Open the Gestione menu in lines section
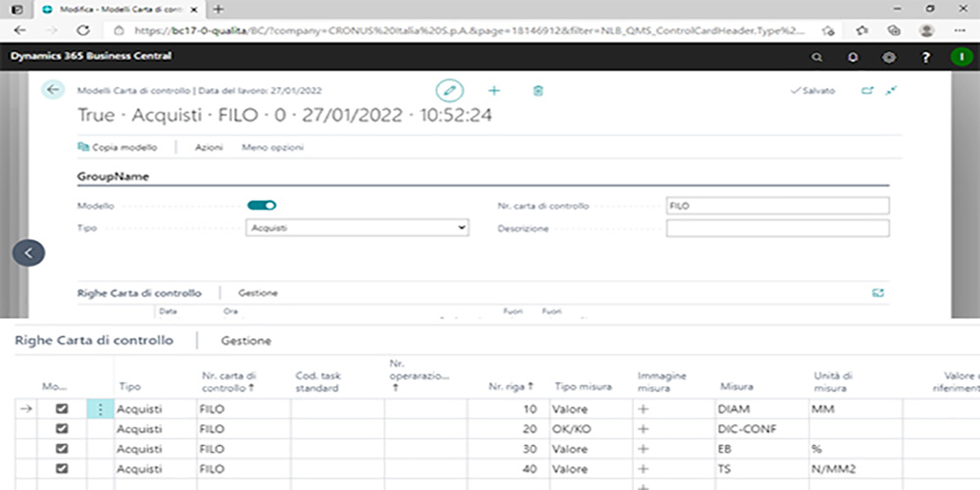 coord(246,341)
